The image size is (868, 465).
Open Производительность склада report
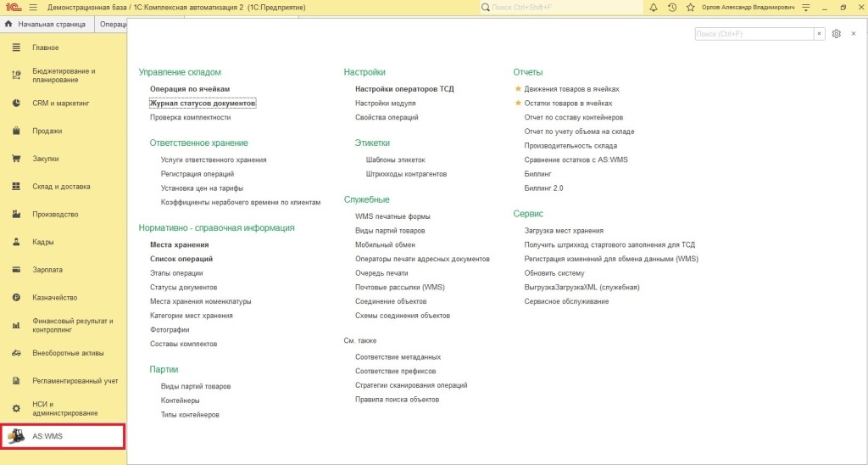[x=570, y=146]
